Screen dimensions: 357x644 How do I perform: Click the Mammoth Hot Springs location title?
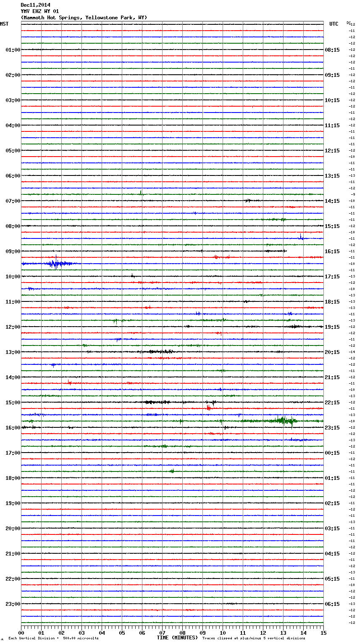click(x=84, y=18)
